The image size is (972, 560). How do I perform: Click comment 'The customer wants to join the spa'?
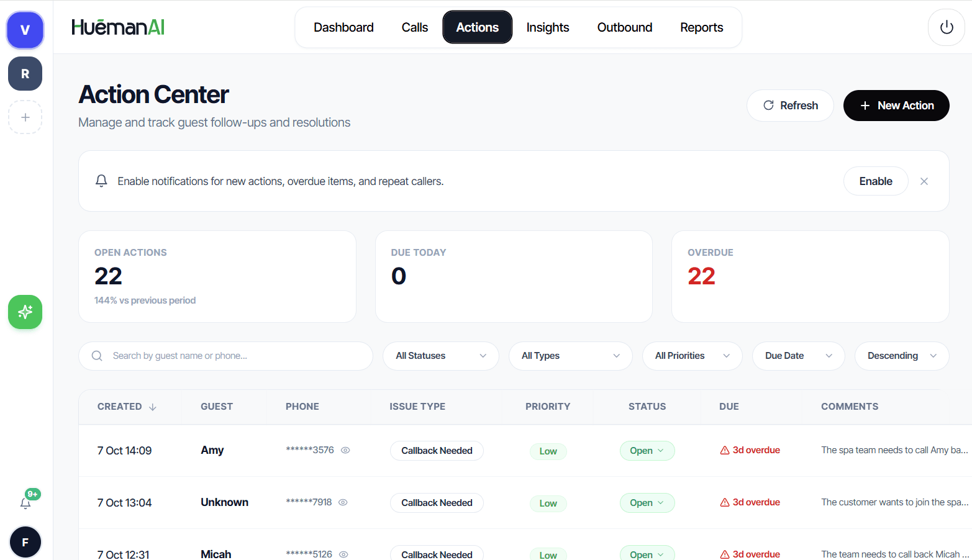click(x=894, y=502)
